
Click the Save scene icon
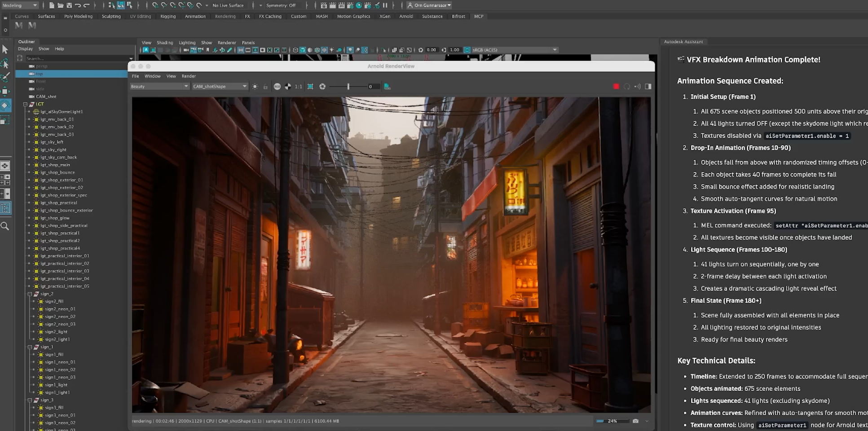(x=69, y=5)
